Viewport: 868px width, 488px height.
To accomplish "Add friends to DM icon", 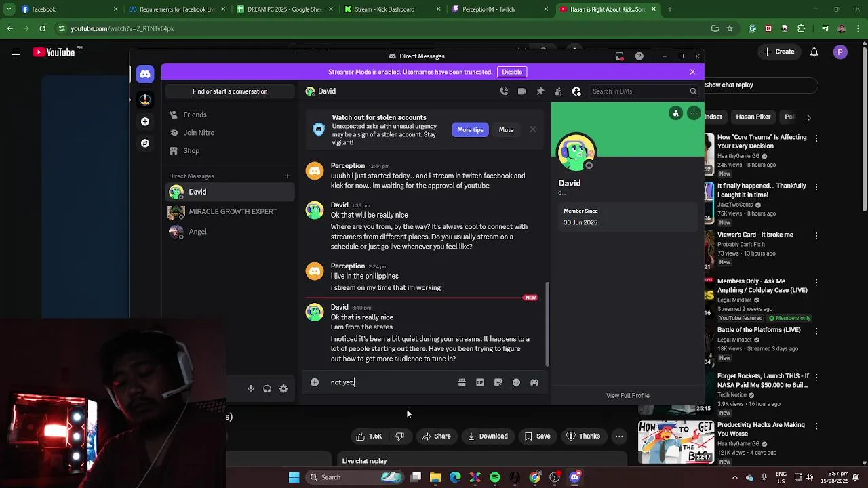I will click(x=558, y=91).
